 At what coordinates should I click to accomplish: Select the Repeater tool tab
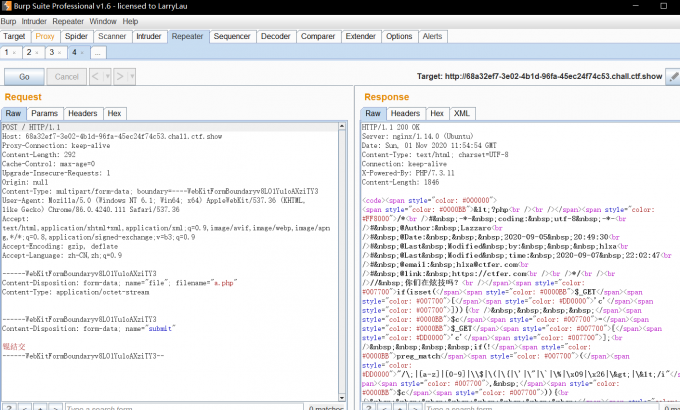pos(187,36)
